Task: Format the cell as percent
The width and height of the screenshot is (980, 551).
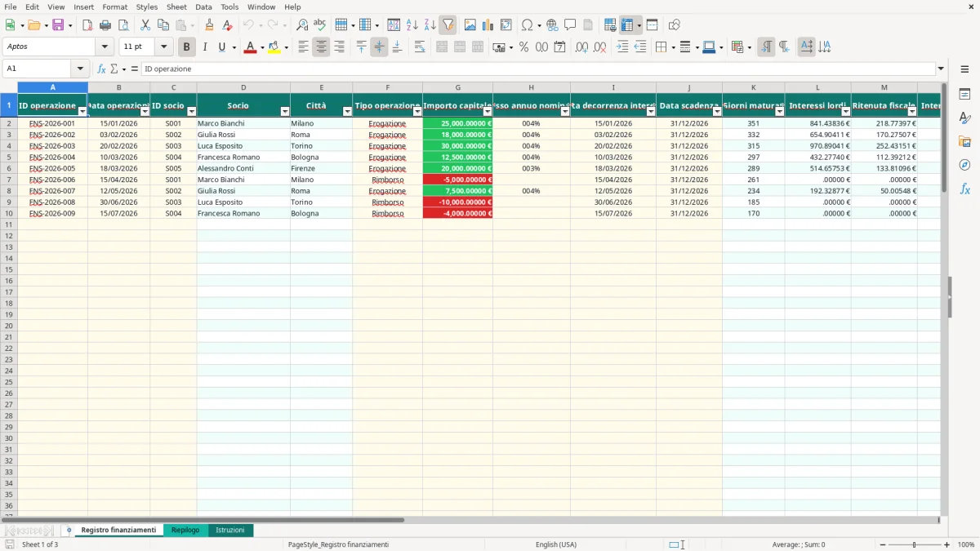Action: [523, 47]
